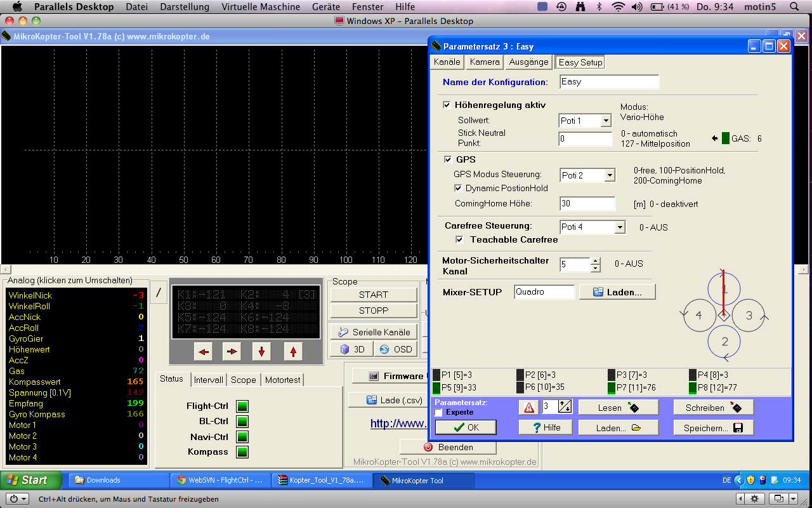Open Downloads taskbar item

click(x=119, y=480)
